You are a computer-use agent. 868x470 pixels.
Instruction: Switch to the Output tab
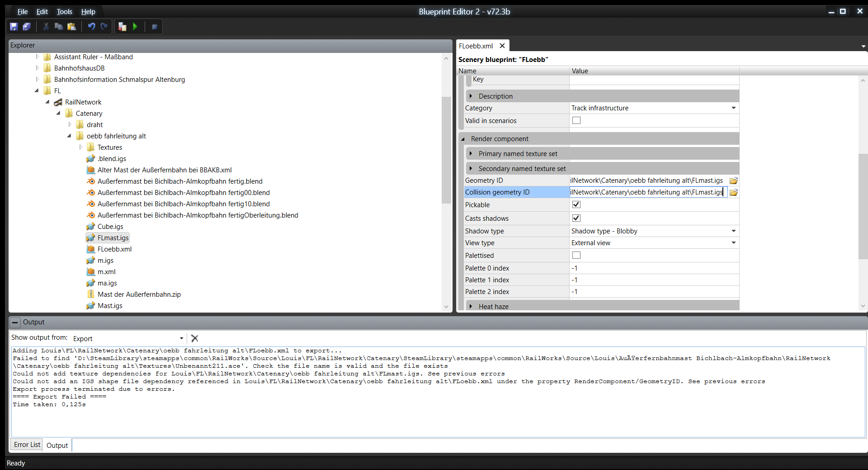(57, 446)
